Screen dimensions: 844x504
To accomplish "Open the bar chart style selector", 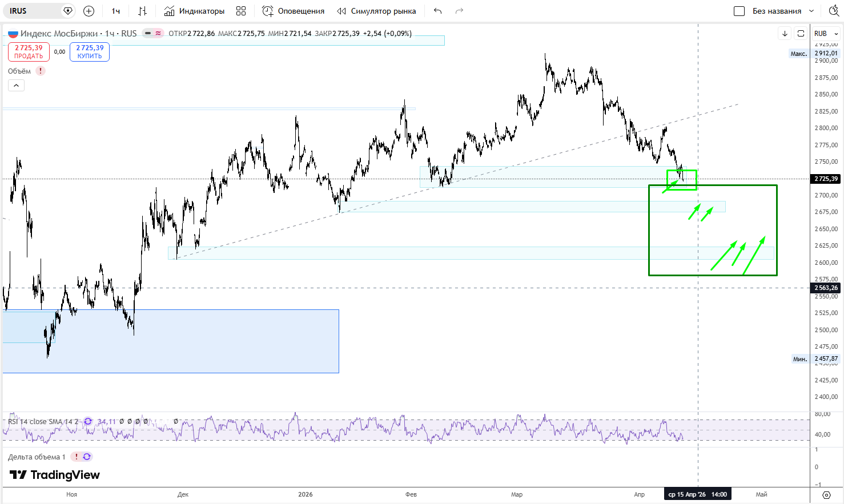I will point(143,11).
